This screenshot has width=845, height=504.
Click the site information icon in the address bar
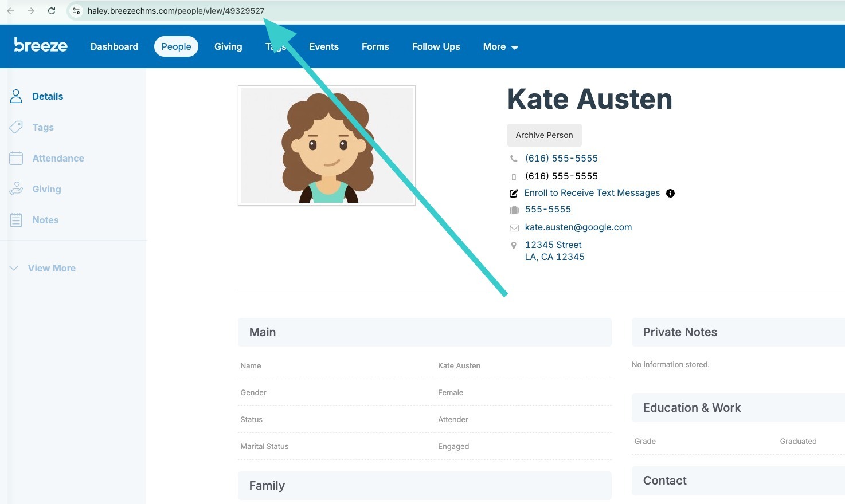tap(76, 11)
